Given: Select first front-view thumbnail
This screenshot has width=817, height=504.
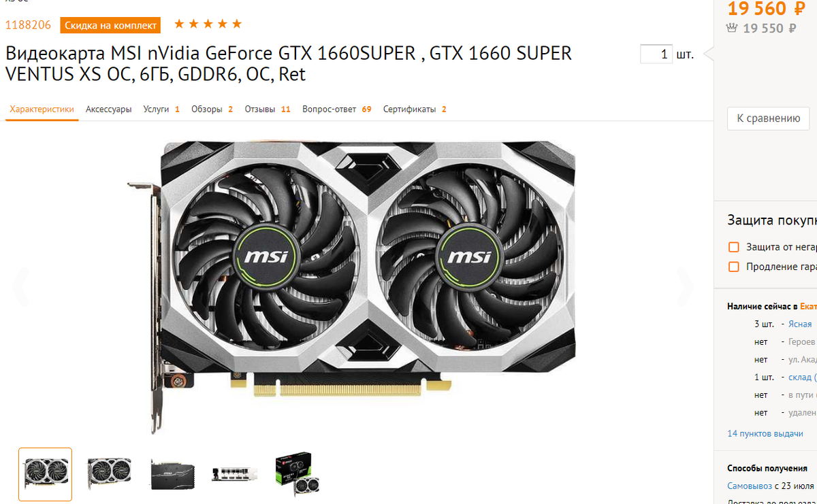Looking at the screenshot, I should point(45,474).
